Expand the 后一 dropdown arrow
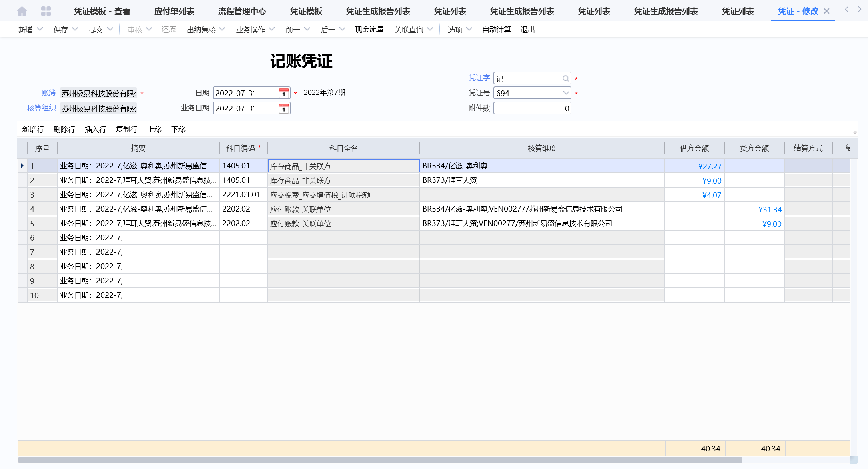868x469 pixels. (342, 29)
